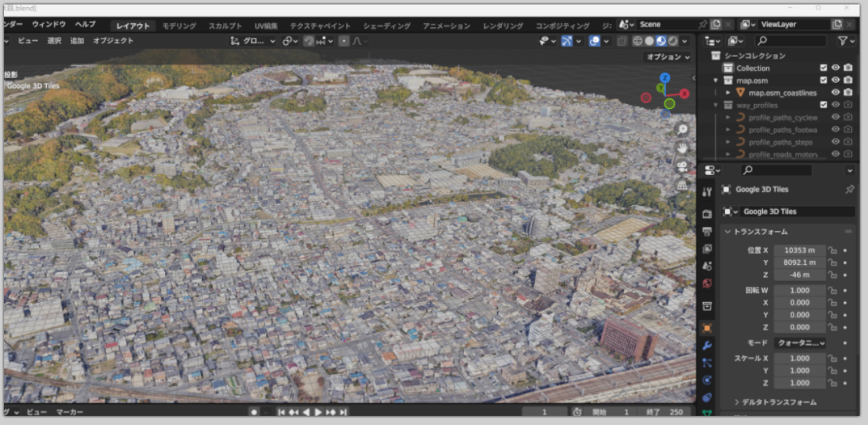Switch to the モデリング workspace tab
The width and height of the screenshot is (868, 425).
(x=180, y=26)
